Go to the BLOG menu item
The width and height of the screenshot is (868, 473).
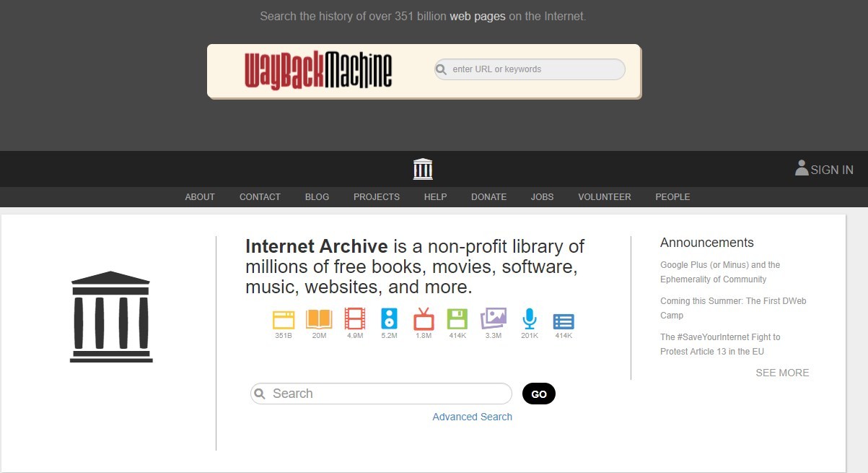tap(317, 197)
